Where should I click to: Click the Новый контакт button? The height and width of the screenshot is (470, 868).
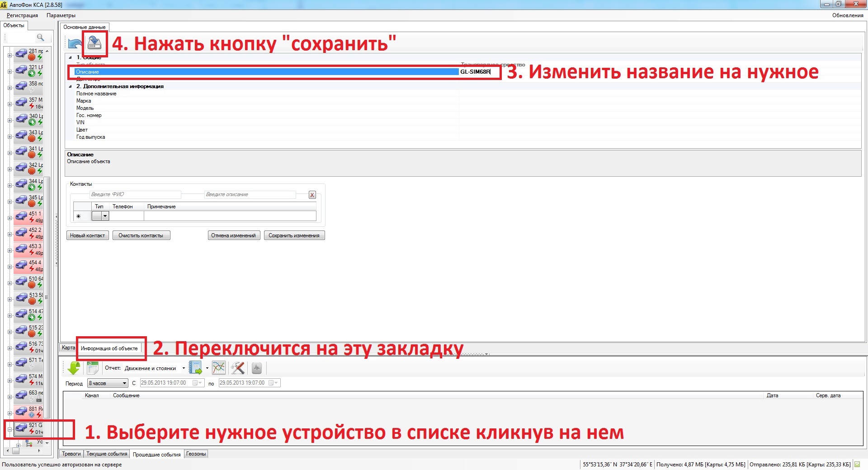(x=87, y=235)
